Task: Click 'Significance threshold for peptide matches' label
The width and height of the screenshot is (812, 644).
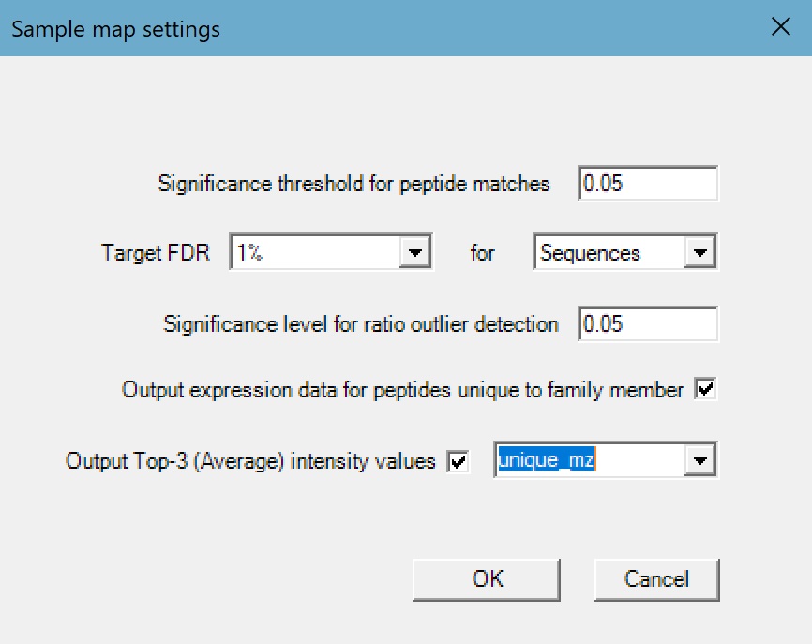Action: (353, 184)
